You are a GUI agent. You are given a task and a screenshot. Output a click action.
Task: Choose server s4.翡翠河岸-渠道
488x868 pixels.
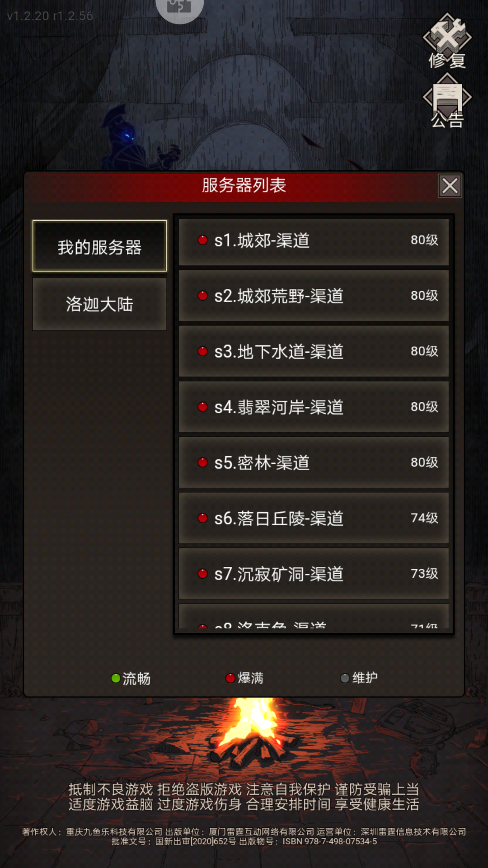[314, 407]
